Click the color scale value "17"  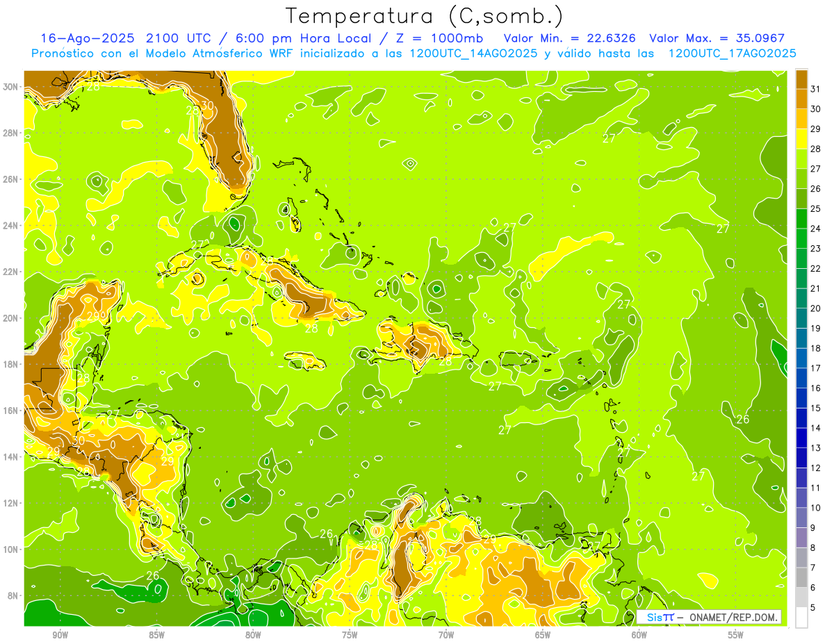[816, 368]
